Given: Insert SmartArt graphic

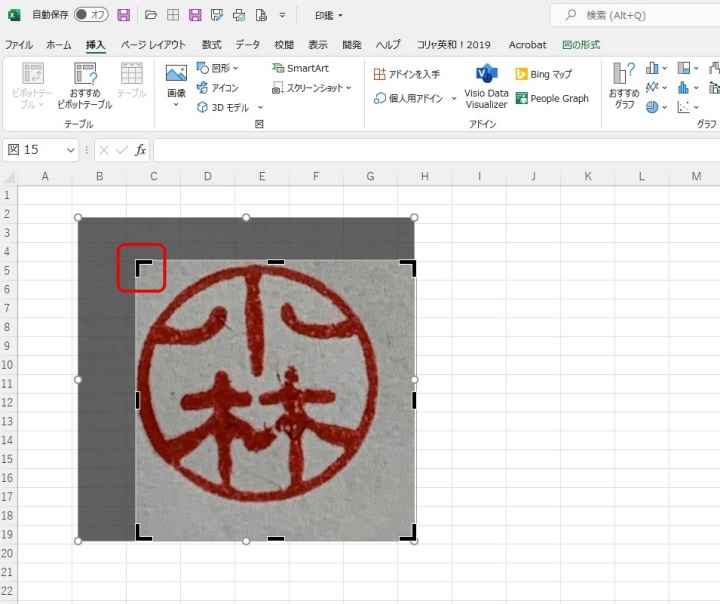Looking at the screenshot, I should point(301,68).
